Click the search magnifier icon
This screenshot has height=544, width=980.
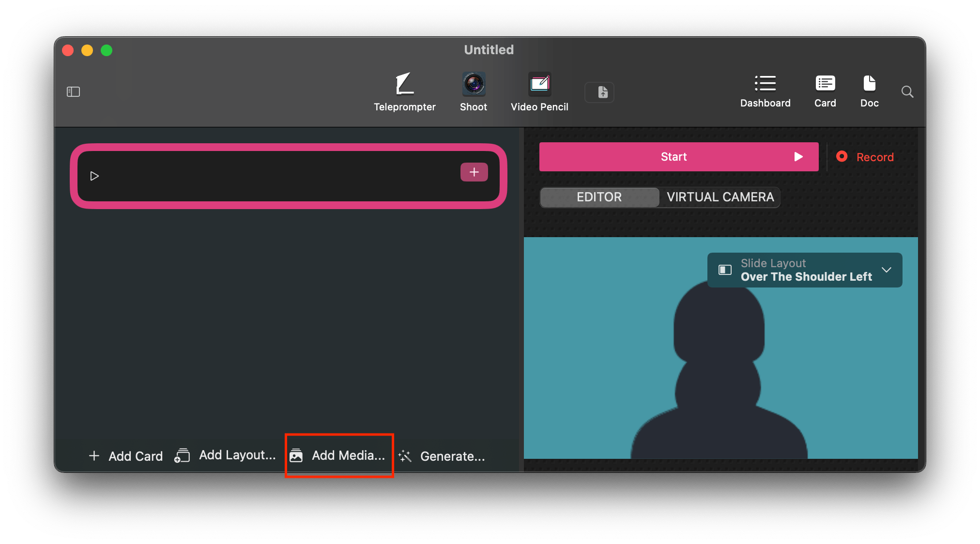tap(907, 92)
